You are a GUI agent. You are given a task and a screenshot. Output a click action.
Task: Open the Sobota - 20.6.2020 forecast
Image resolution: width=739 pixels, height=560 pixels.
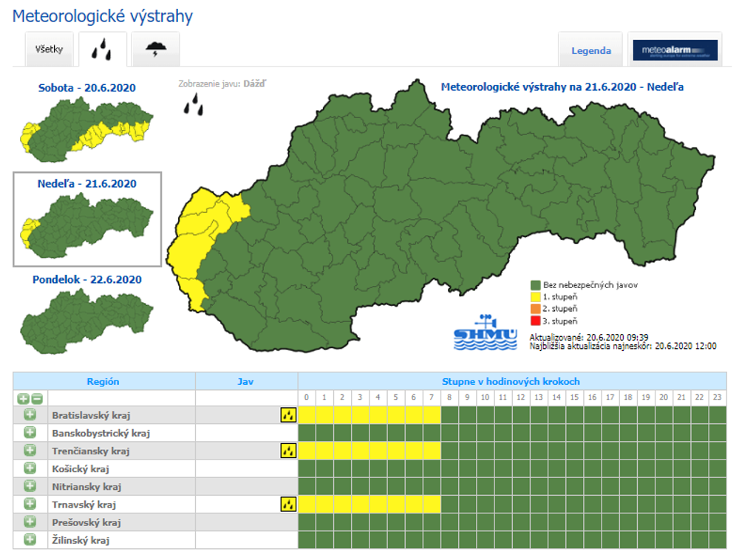[x=86, y=88]
